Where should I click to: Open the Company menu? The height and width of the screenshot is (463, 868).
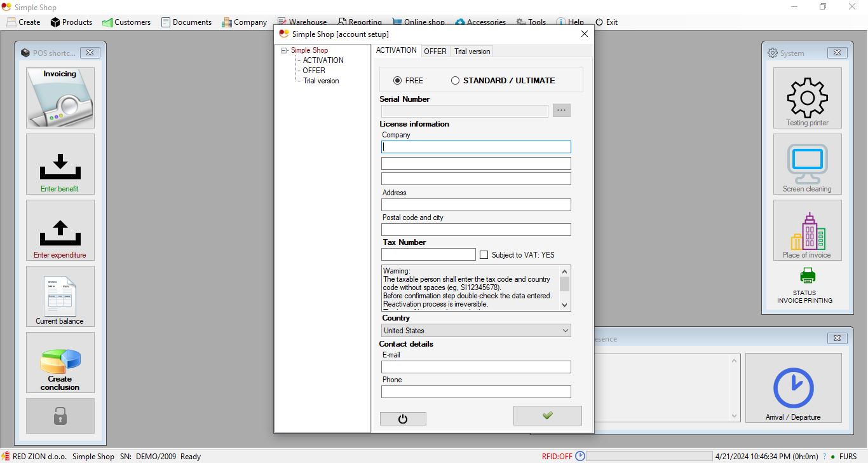tap(244, 22)
